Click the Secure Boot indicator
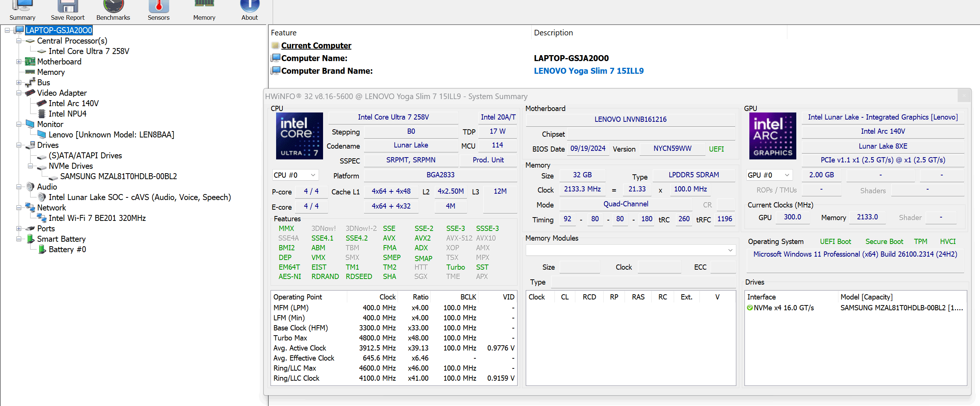Viewport: 980px width, 406px height. click(884, 241)
